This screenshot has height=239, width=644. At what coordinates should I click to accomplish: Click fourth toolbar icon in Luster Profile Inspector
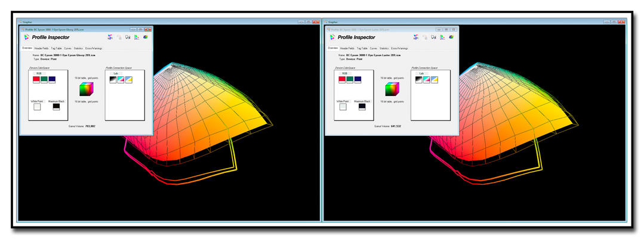[442, 37]
